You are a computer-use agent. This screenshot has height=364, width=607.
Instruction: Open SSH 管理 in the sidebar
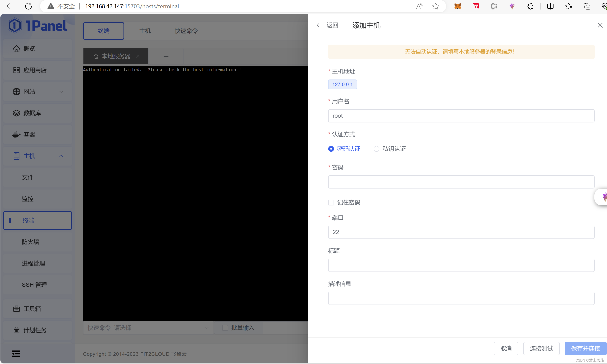click(x=34, y=285)
